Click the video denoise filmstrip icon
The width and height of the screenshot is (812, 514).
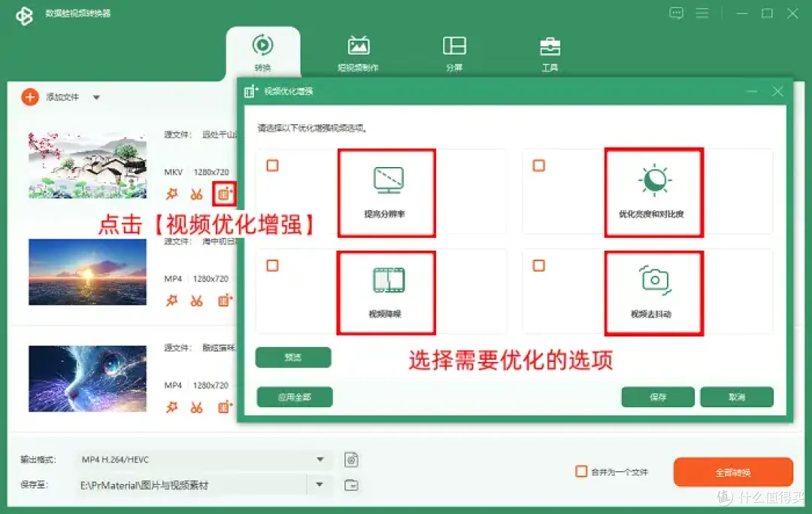pos(389,280)
